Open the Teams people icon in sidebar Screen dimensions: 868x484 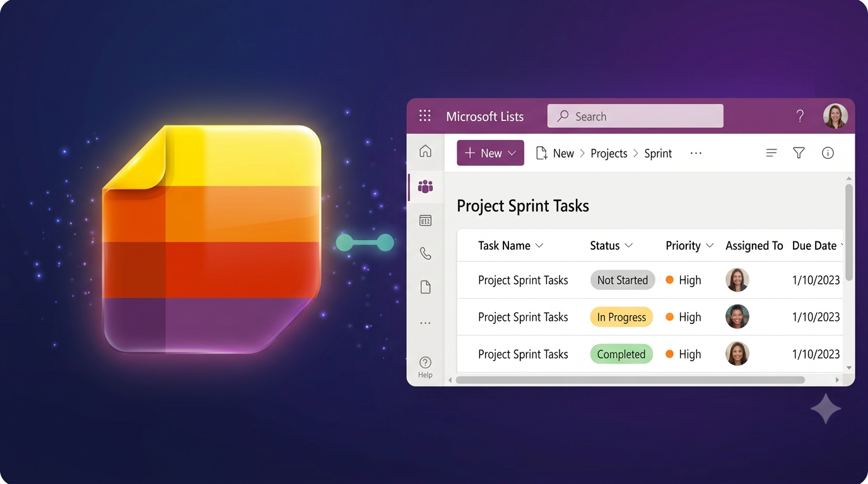[x=426, y=187]
